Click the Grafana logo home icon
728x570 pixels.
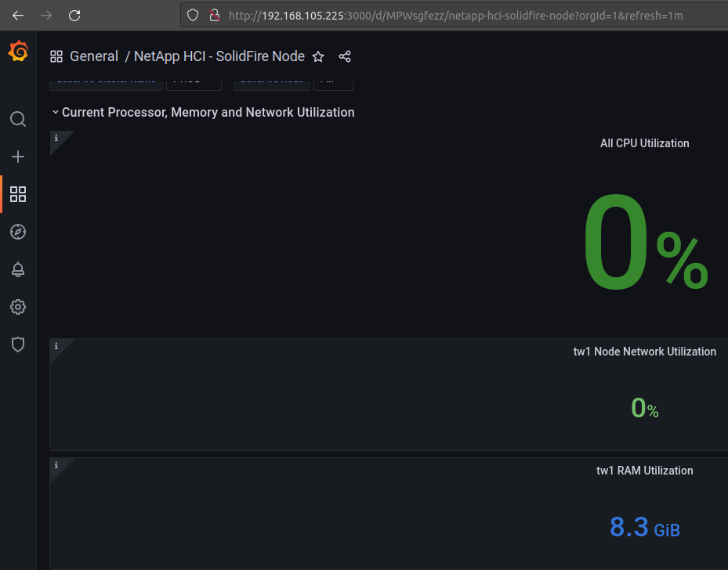click(18, 51)
